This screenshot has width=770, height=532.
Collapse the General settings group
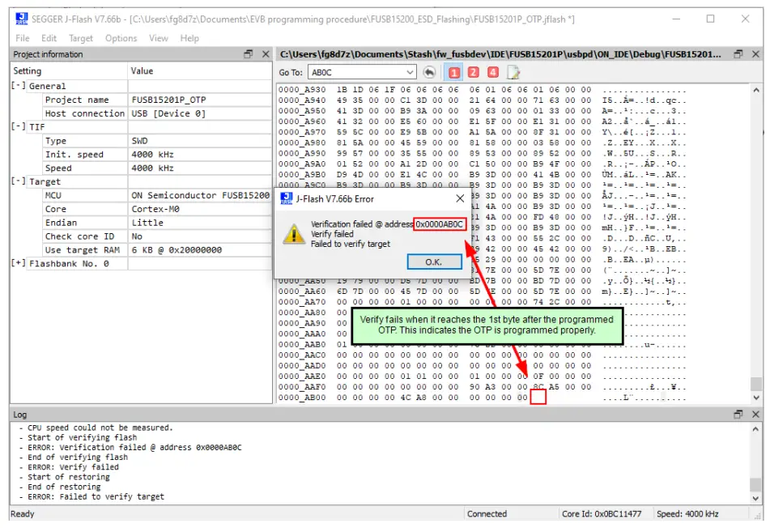[x=18, y=86]
